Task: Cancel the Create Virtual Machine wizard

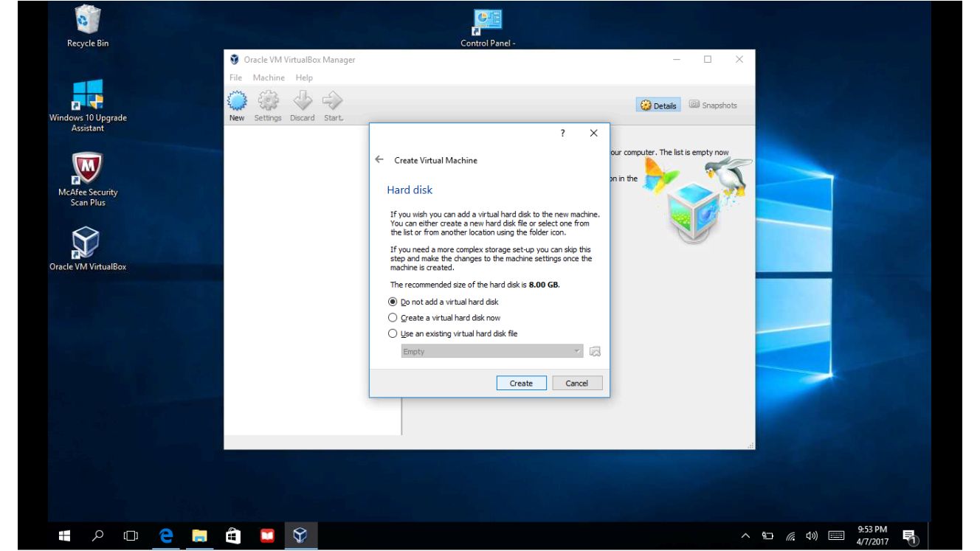Action: click(576, 383)
